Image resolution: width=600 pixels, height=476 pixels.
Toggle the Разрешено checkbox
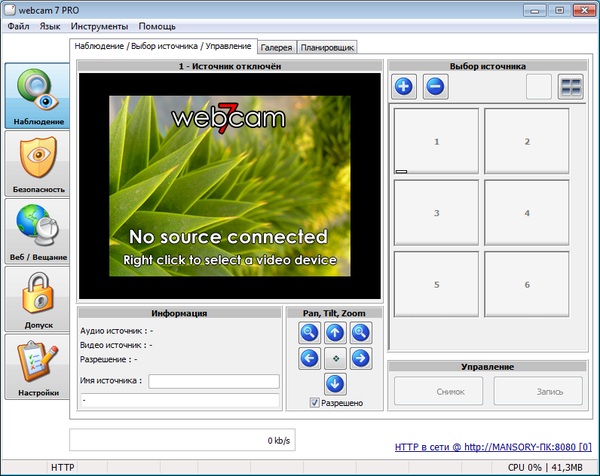[x=315, y=403]
